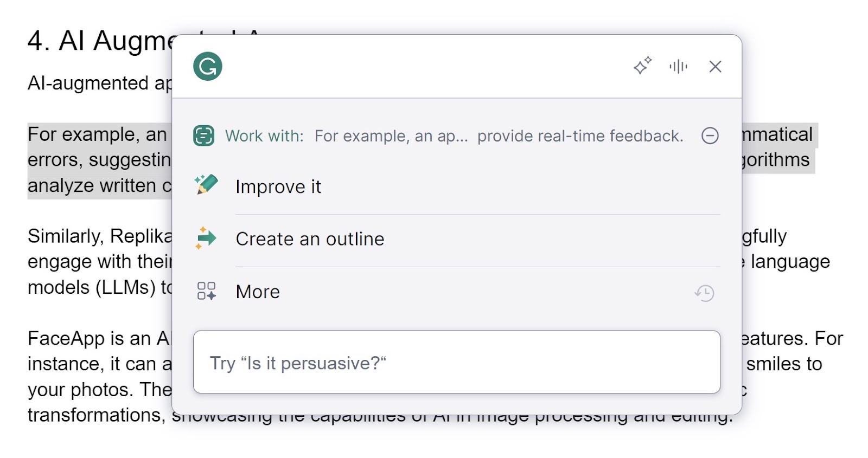This screenshot has width=868, height=458.
Task: Click the Create an outline arrow icon
Action: pyautogui.click(x=206, y=237)
